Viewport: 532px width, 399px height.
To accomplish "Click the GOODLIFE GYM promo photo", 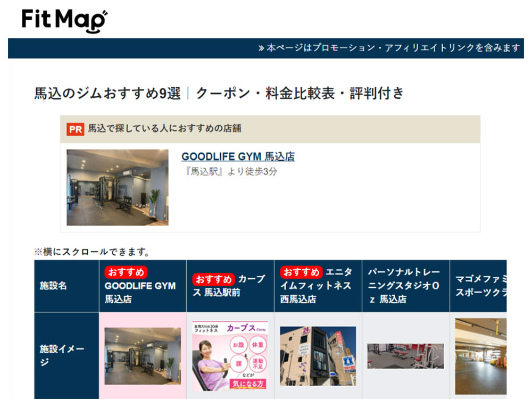I will pyautogui.click(x=118, y=187).
